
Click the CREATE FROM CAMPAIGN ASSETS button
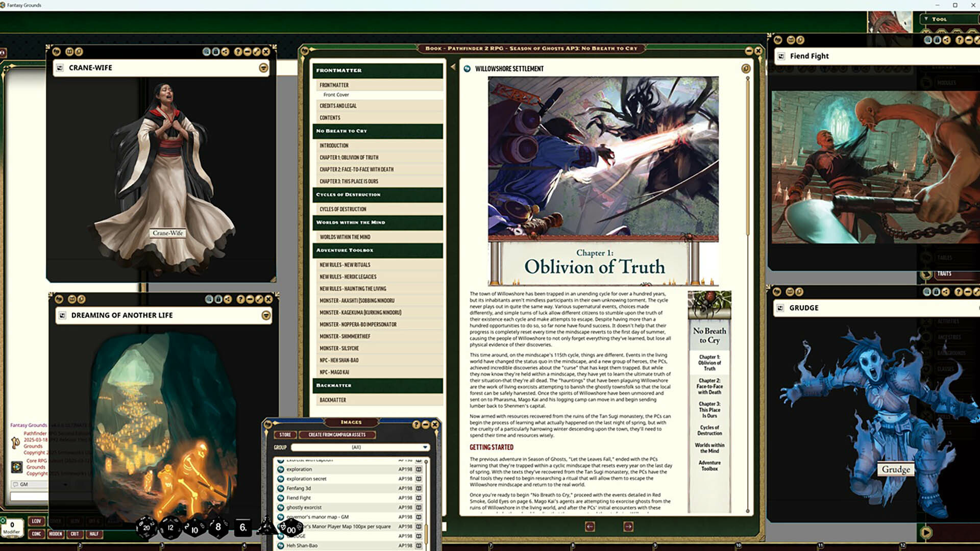337,435
